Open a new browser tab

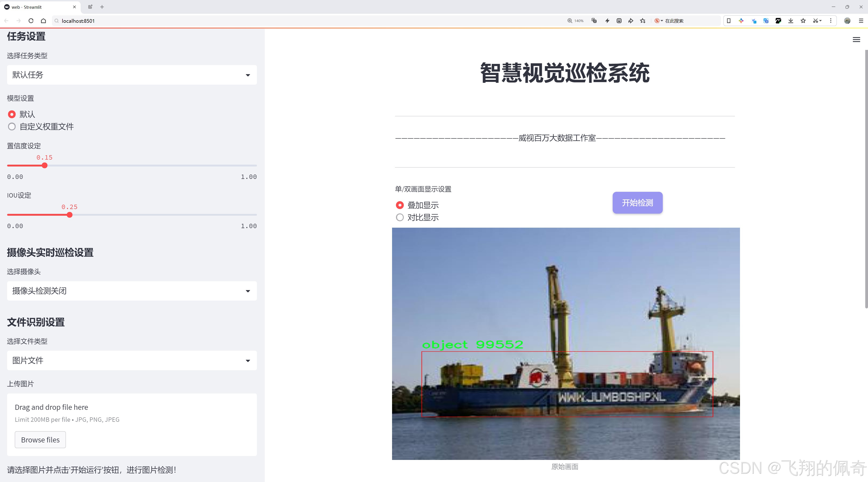pos(102,7)
